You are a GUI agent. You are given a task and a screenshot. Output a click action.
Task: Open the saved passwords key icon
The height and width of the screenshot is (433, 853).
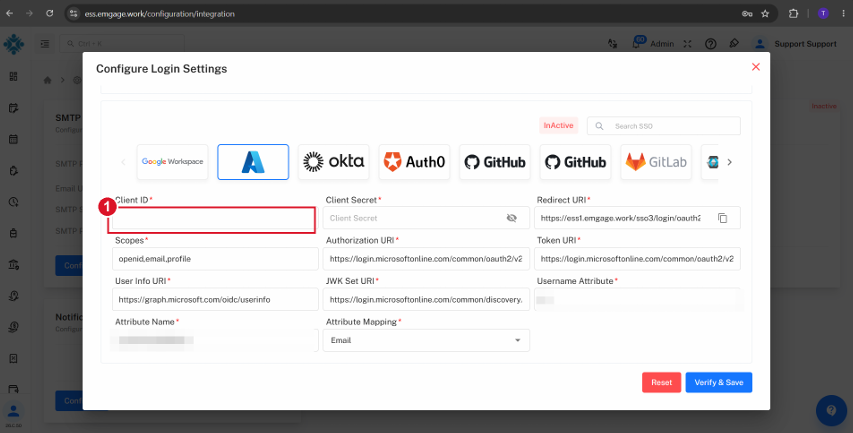pos(746,14)
